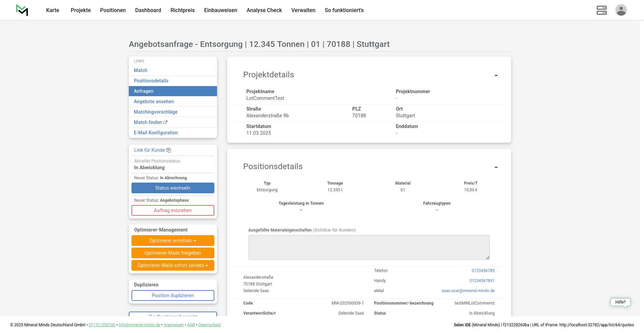
Task: Click the external link icon beside Match finden
Action: click(x=165, y=122)
